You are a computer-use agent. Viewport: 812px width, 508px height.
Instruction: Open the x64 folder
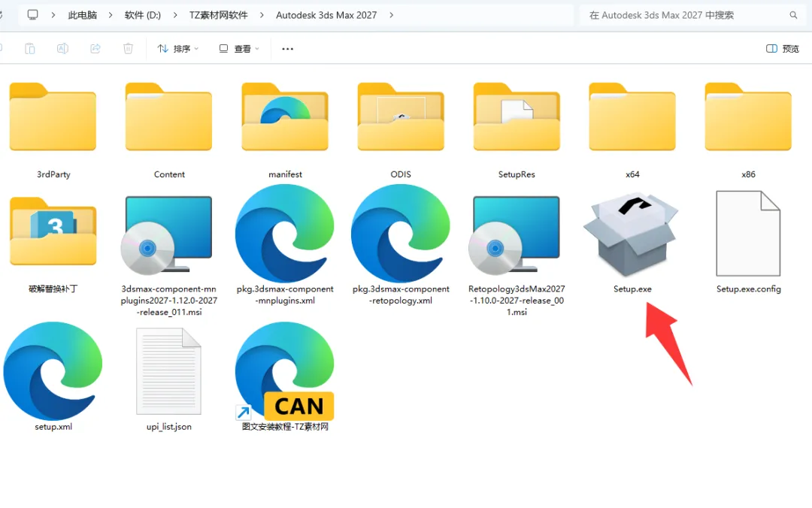[x=632, y=117]
